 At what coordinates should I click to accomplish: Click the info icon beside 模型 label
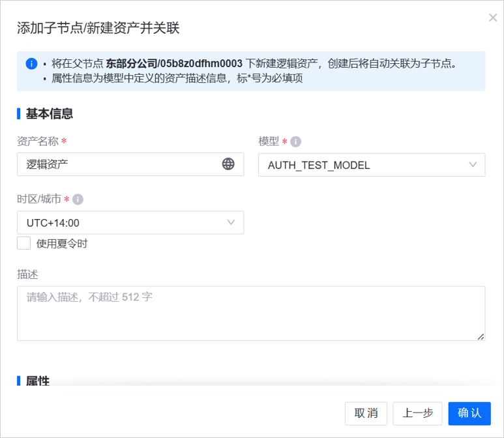pos(295,142)
